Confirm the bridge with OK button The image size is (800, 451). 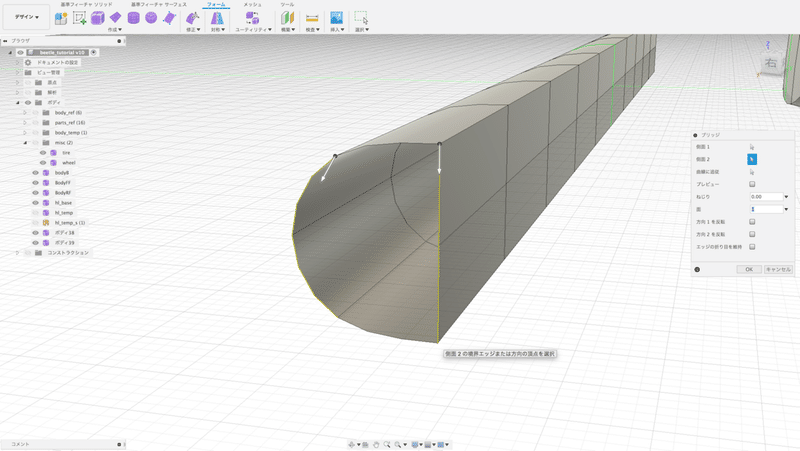749,269
